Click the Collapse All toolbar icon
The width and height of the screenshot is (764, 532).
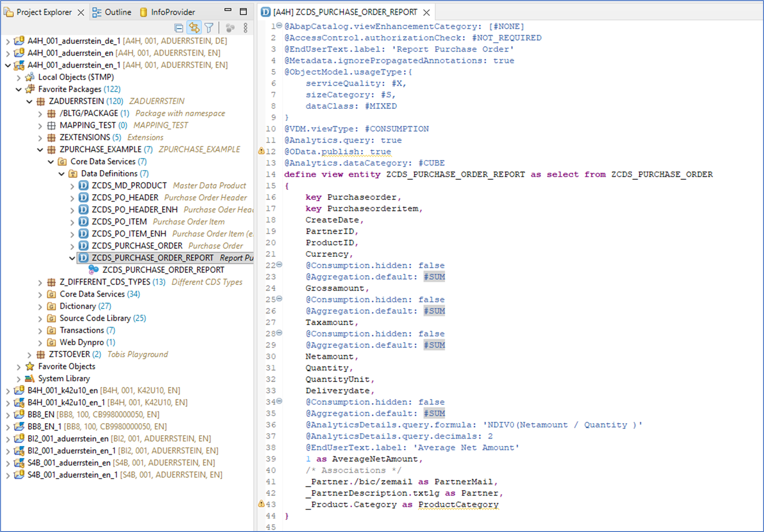click(x=179, y=28)
